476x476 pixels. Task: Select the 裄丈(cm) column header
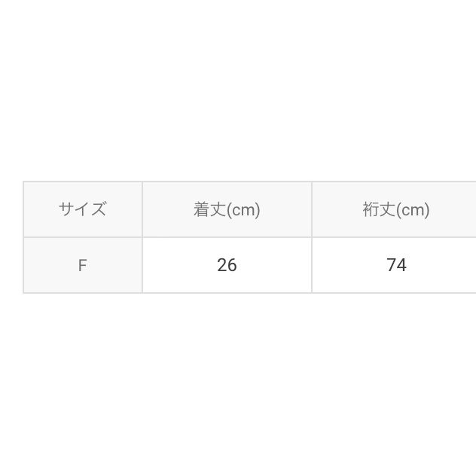click(394, 209)
